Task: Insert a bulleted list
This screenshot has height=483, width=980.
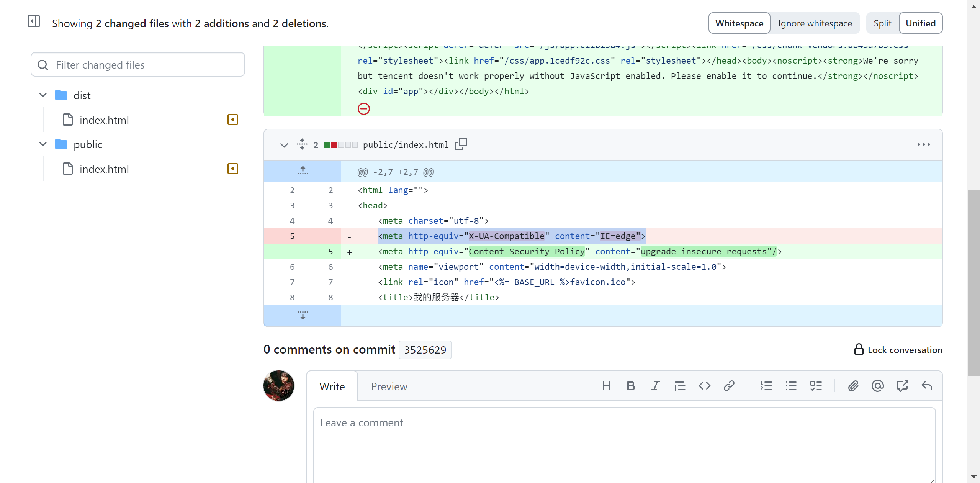Action: coord(791,386)
